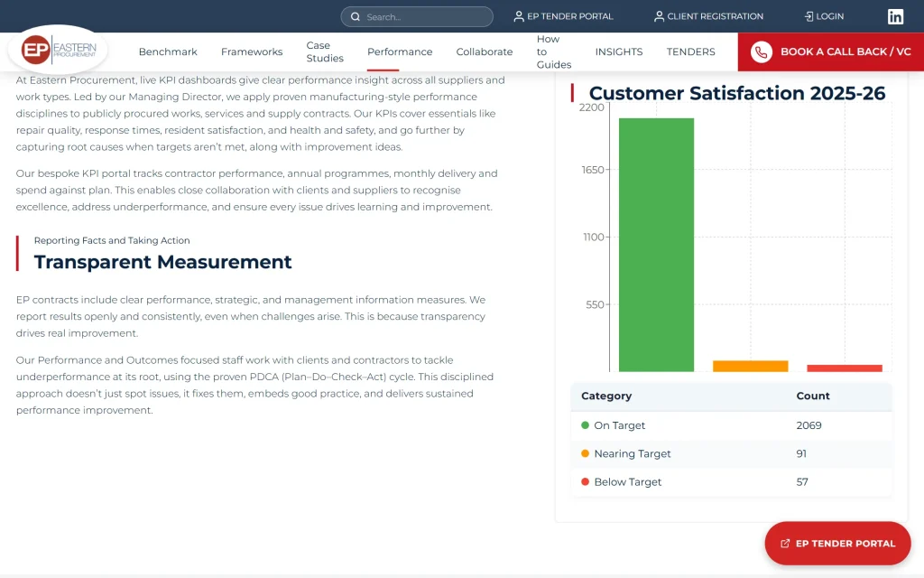This screenshot has height=578, width=924.
Task: Click the Nearing Target row label
Action: (x=633, y=453)
